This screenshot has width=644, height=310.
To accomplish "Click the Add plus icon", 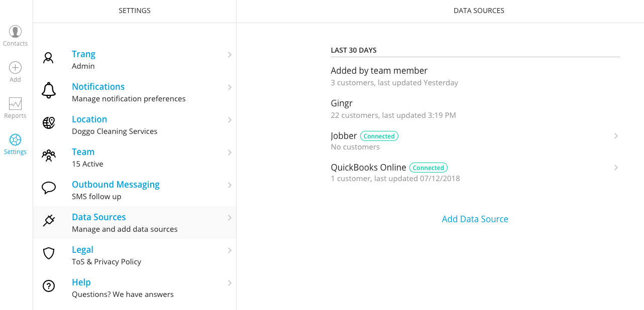I will coord(15,68).
